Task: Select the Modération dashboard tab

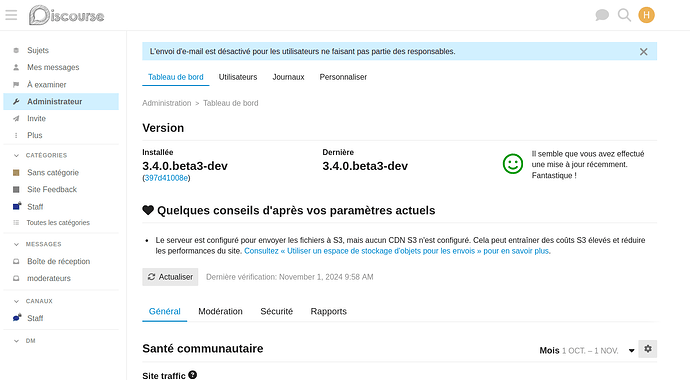Action: tap(220, 311)
